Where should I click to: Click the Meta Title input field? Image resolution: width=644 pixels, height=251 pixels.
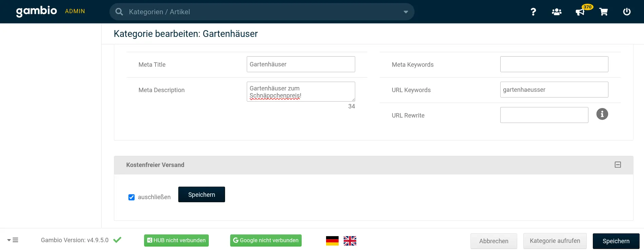301,64
